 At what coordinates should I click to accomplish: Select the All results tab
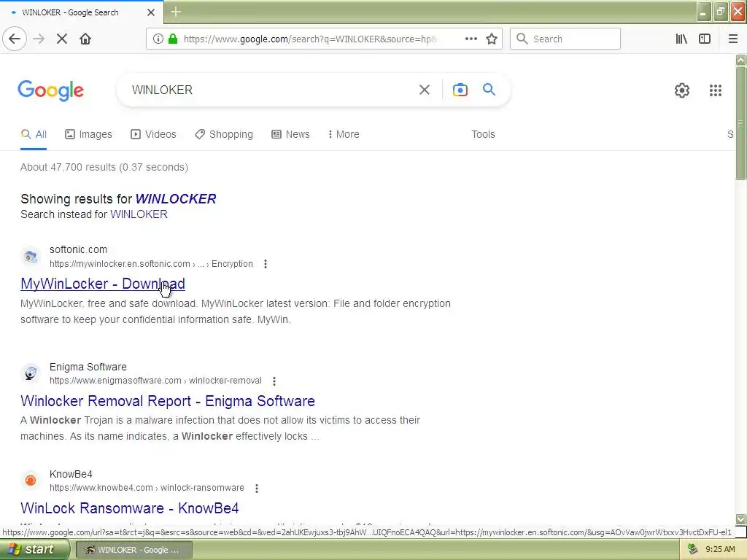(x=34, y=134)
